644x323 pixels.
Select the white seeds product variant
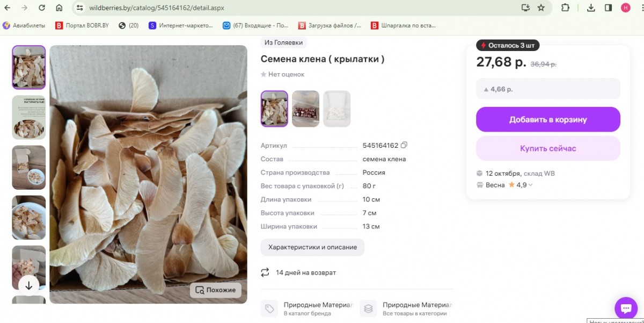(x=337, y=109)
